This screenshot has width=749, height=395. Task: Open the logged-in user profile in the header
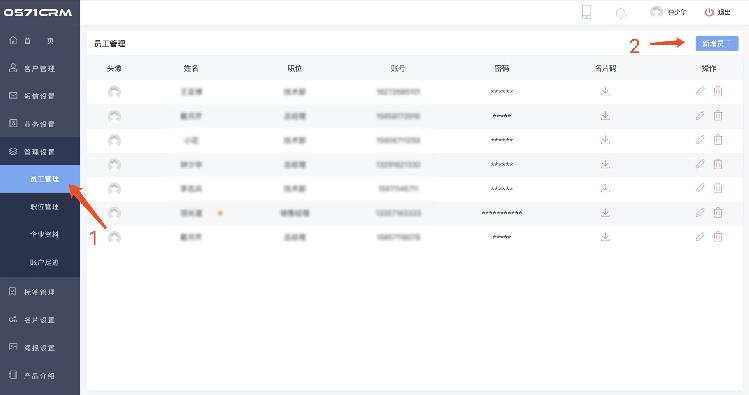[668, 12]
